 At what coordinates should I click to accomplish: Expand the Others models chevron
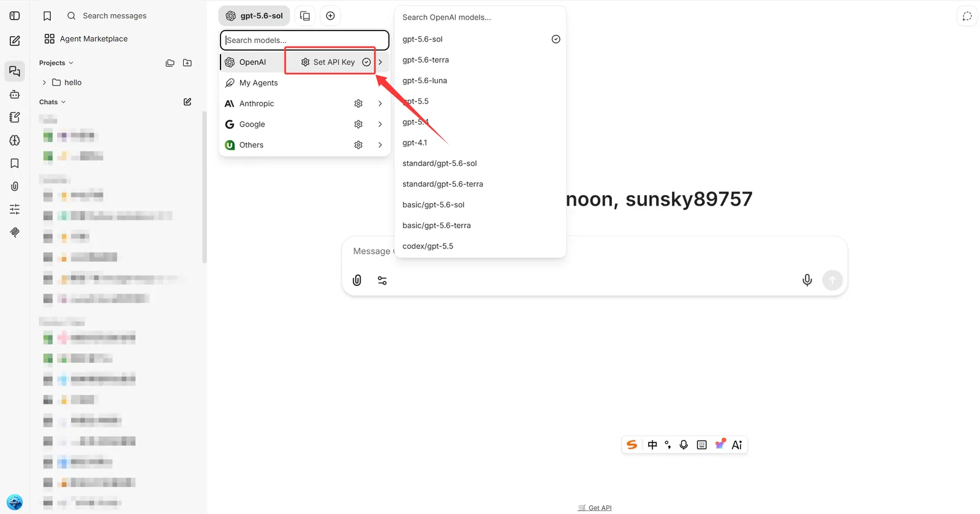380,145
